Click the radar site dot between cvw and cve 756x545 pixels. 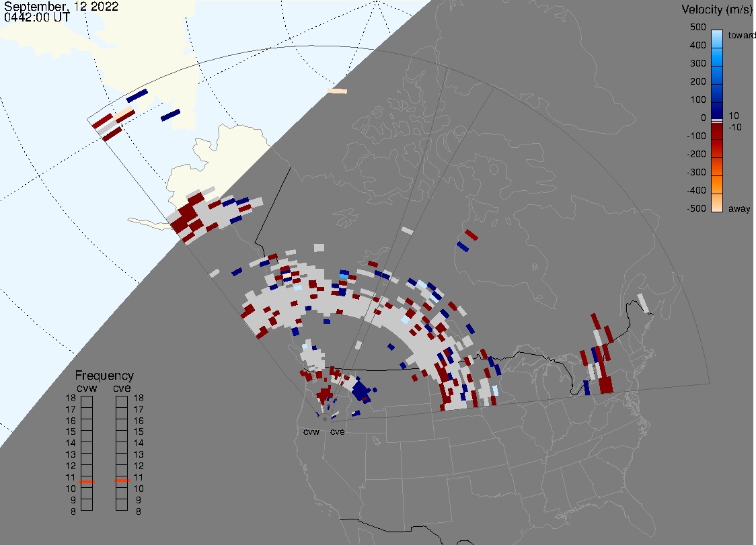325,419
